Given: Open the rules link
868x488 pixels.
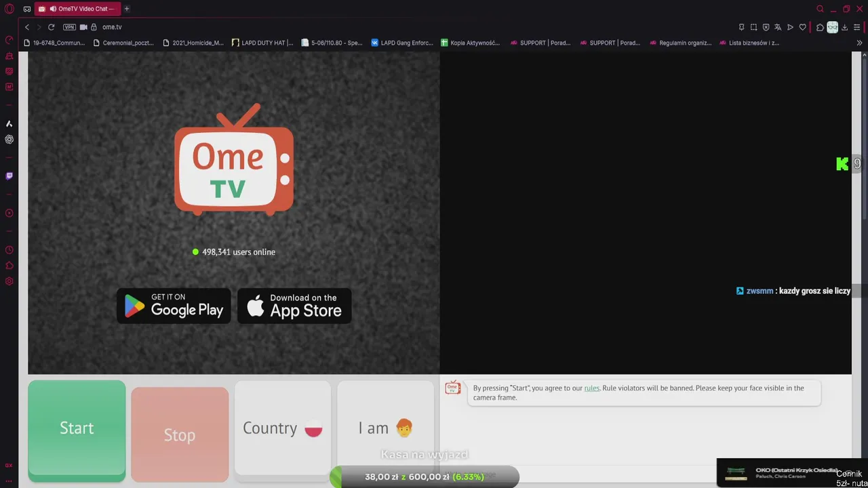Looking at the screenshot, I should click(x=592, y=388).
